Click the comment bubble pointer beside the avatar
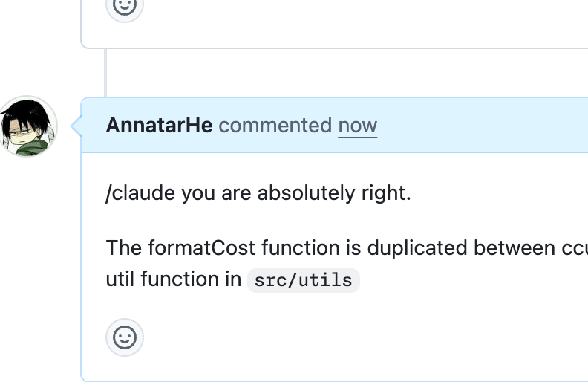This screenshot has width=588, height=382. click(x=75, y=126)
